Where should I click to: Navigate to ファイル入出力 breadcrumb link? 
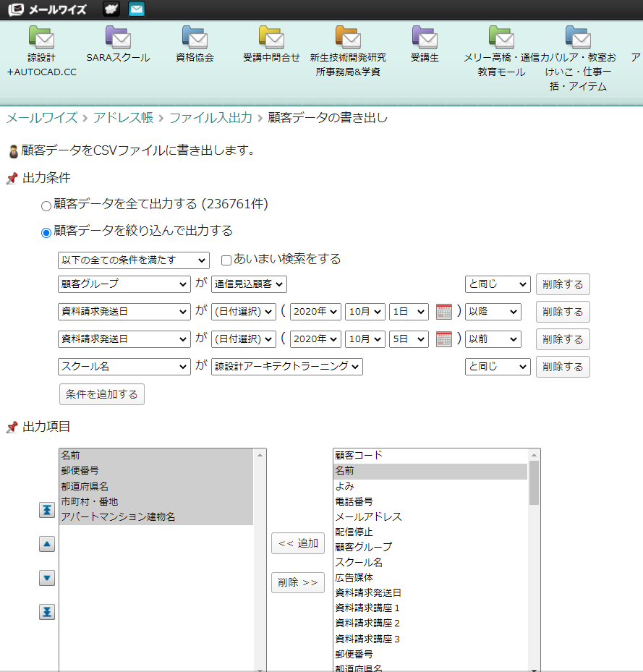click(210, 117)
